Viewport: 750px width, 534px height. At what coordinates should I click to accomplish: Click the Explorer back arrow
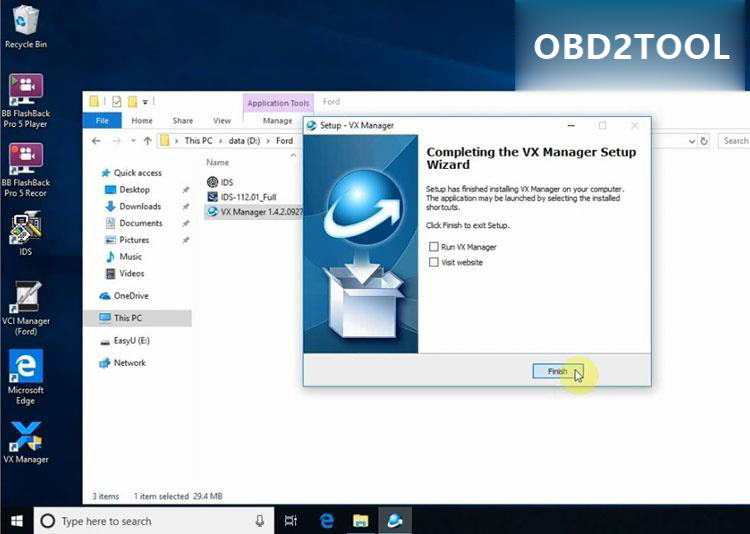tap(96, 141)
